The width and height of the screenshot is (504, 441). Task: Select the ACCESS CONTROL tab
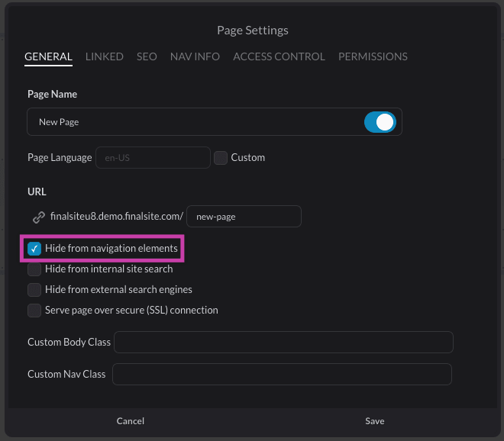(x=279, y=56)
